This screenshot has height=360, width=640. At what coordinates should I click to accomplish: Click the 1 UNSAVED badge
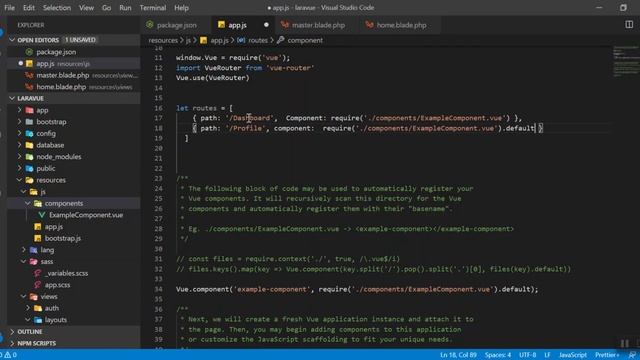pos(80,40)
